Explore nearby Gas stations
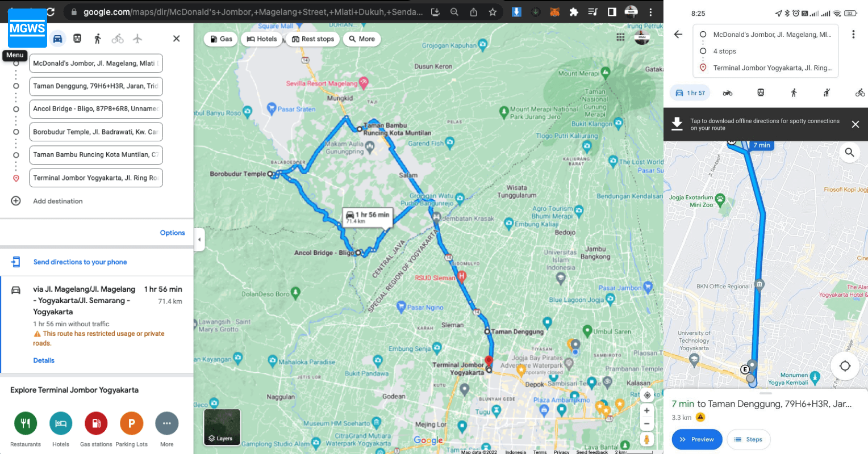 click(96, 423)
